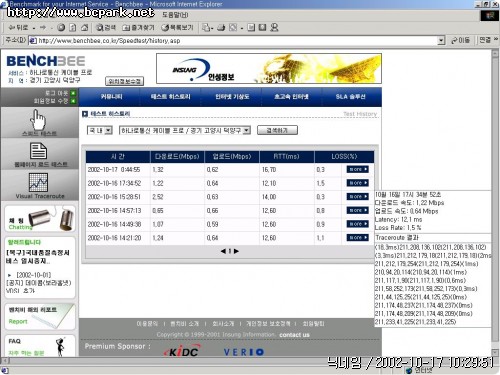Click the Insung banner advertisement

269,68
